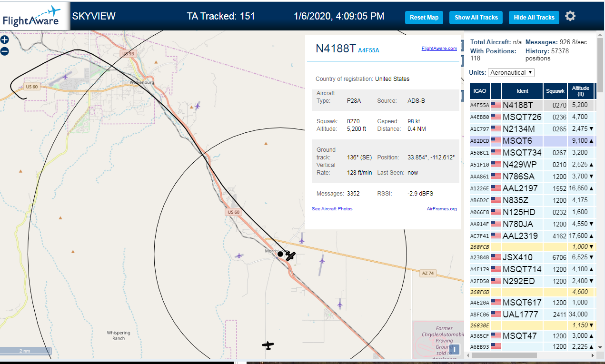605x364 pixels.
Task: Select the black aircraft at map bottom
Action: pyautogui.click(x=268, y=345)
